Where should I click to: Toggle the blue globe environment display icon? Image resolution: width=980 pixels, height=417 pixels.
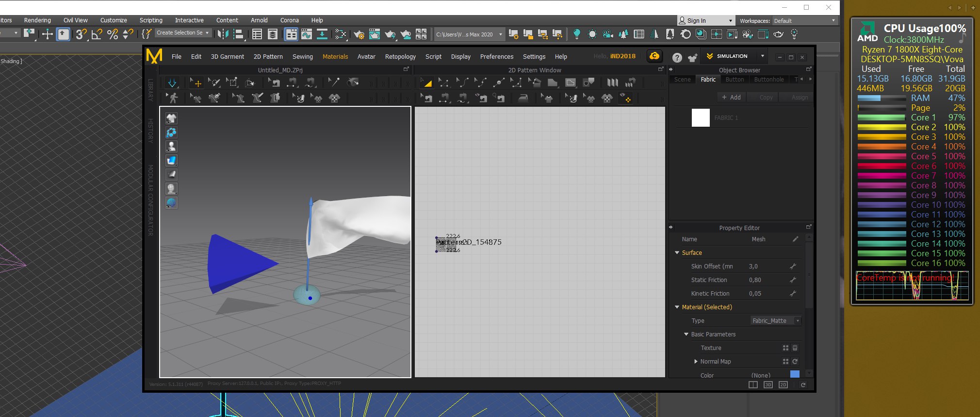click(x=171, y=203)
